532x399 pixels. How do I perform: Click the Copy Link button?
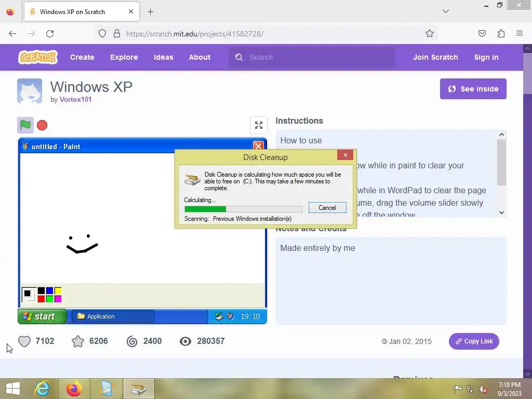(474, 341)
